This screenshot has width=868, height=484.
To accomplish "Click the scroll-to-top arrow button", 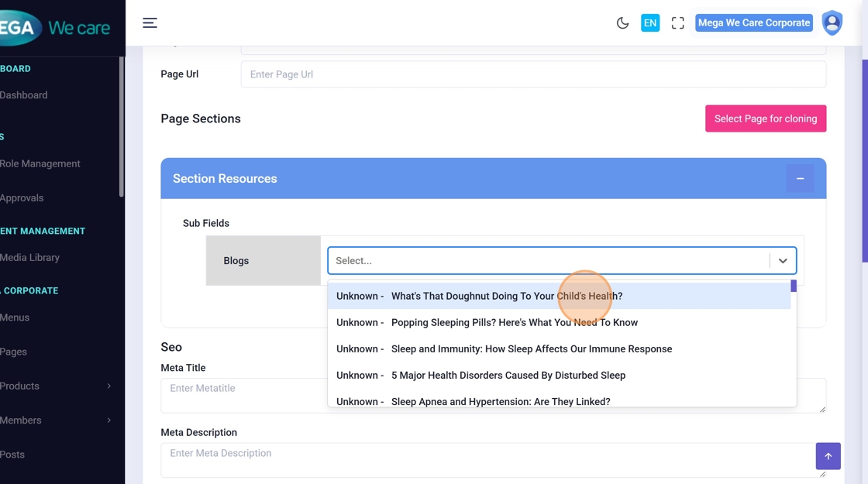I will 828,456.
